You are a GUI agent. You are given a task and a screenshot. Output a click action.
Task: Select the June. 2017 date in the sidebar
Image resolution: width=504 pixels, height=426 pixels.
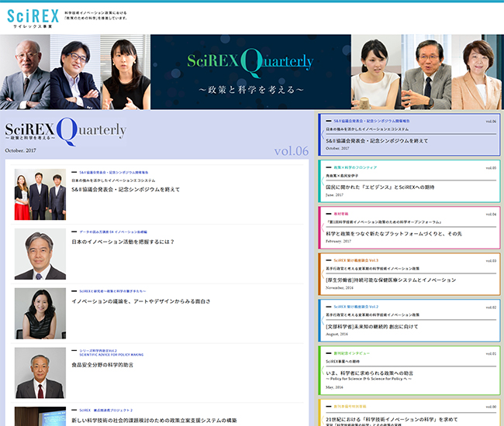(x=334, y=195)
